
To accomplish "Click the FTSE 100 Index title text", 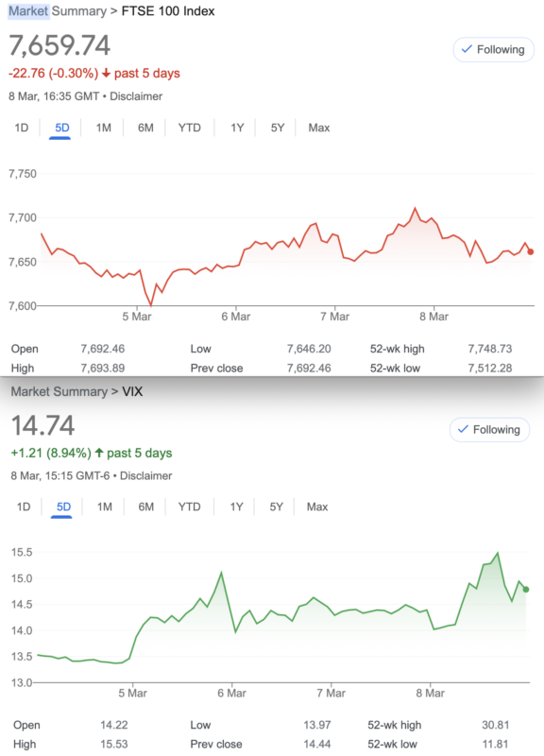I will (168, 11).
